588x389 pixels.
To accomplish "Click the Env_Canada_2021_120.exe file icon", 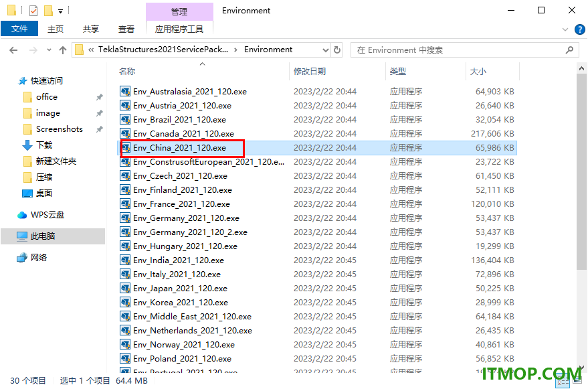I will point(125,134).
